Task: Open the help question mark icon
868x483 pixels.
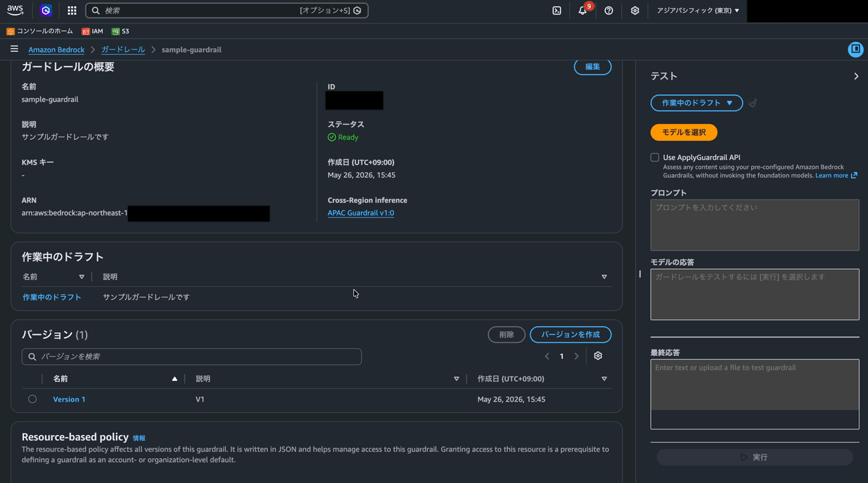Action: click(x=609, y=11)
